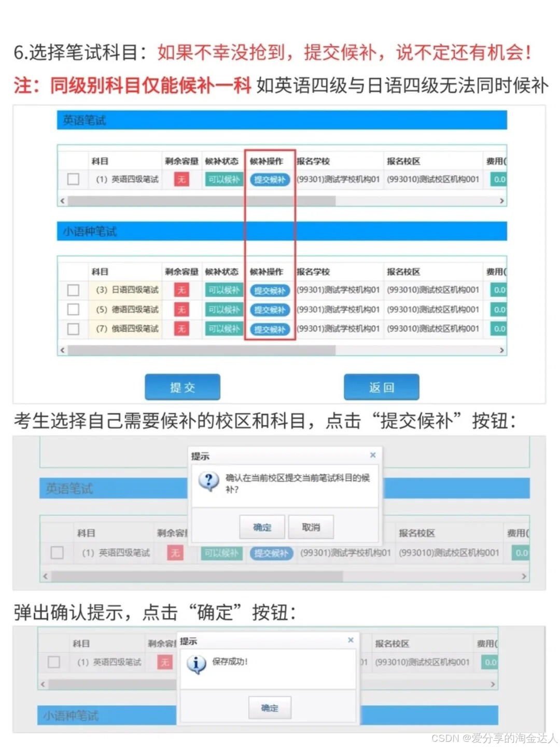560x747 pixels.
Task: Click 取消 to cancel the waitlist prompt
Action: [x=311, y=527]
